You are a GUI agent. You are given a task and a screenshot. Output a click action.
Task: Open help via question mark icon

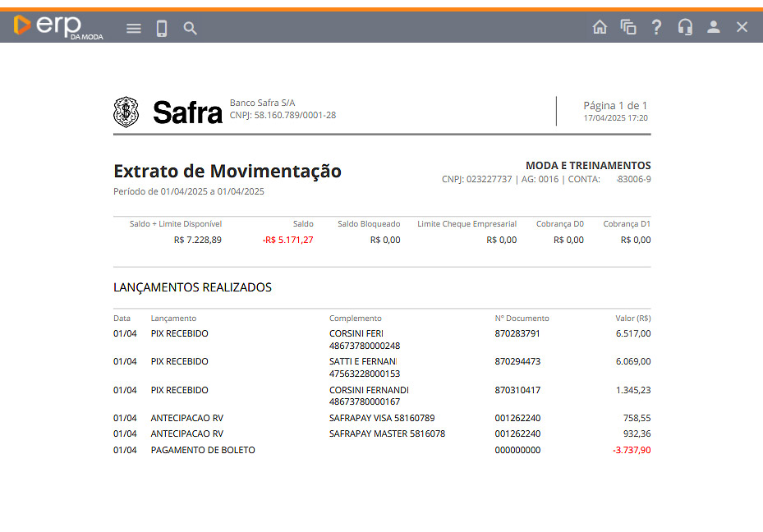pyautogui.click(x=656, y=27)
